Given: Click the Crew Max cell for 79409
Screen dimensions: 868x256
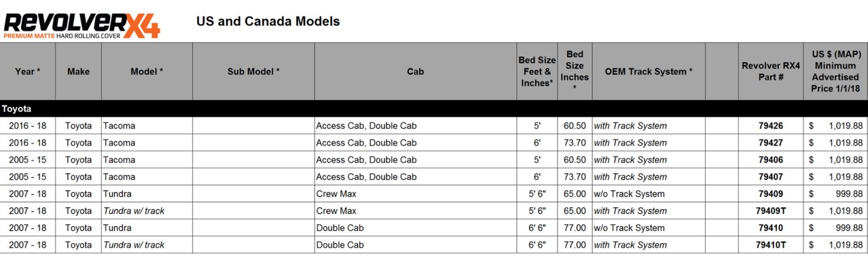Looking at the screenshot, I should coord(416,194).
